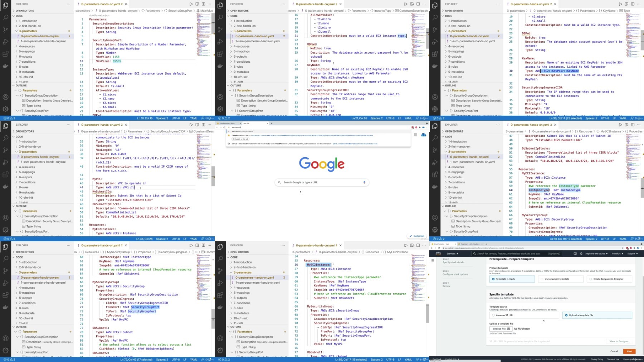
Task: Open Source Control in VS Code showing Ln 10, Col 15
Action: coord(5,29)
